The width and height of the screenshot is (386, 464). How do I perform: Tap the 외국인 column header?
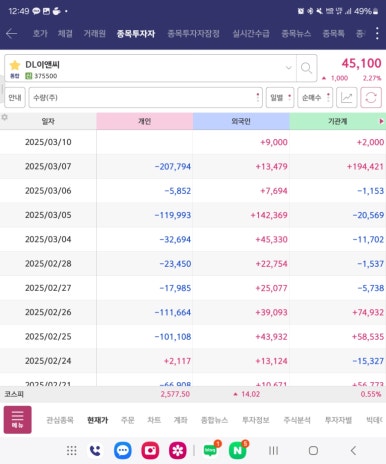point(241,121)
